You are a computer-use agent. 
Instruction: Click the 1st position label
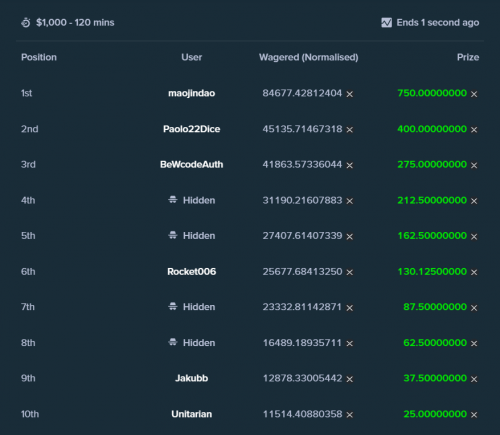[x=26, y=93]
